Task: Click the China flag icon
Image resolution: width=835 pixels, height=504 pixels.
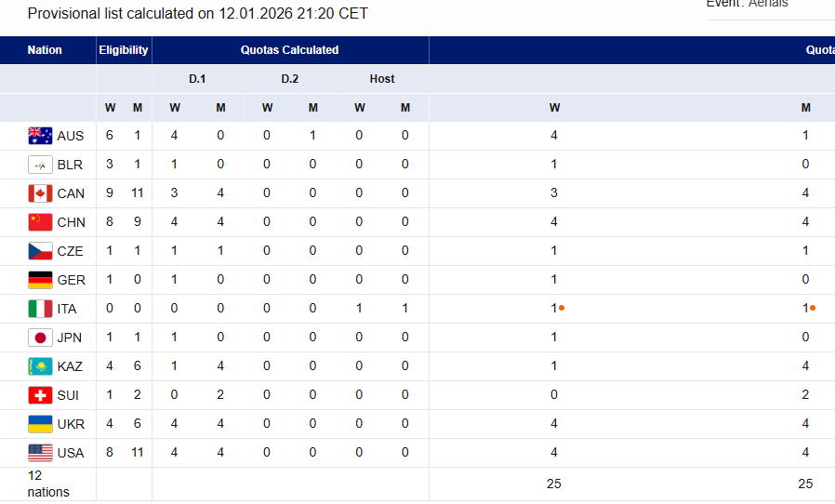Action: (x=40, y=222)
